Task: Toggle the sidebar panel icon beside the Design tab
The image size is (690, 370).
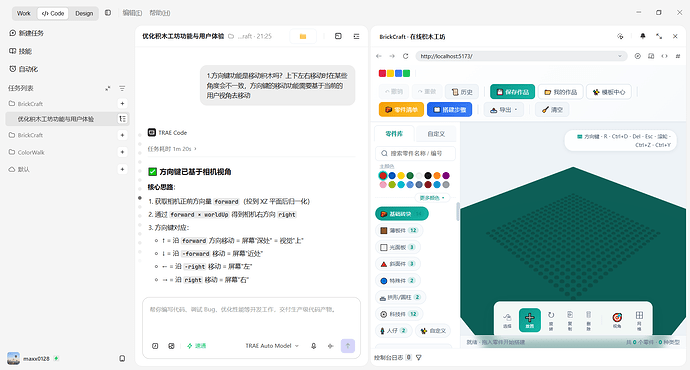Action: coord(108,13)
